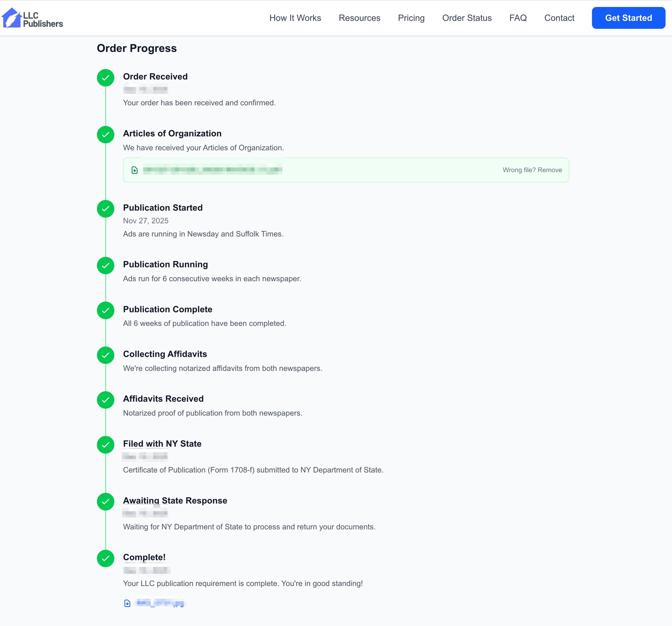Click the checkmark icon for Publication Running

(x=105, y=266)
